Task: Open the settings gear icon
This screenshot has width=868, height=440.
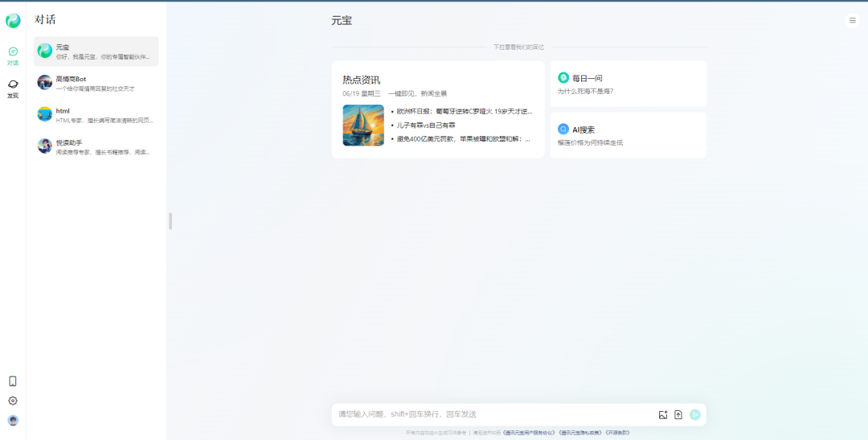Action: point(13,401)
